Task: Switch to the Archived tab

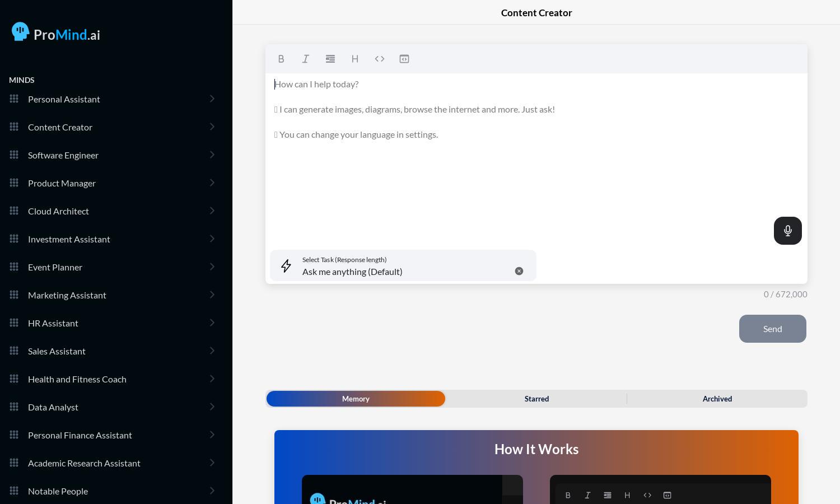Action: pos(717,399)
